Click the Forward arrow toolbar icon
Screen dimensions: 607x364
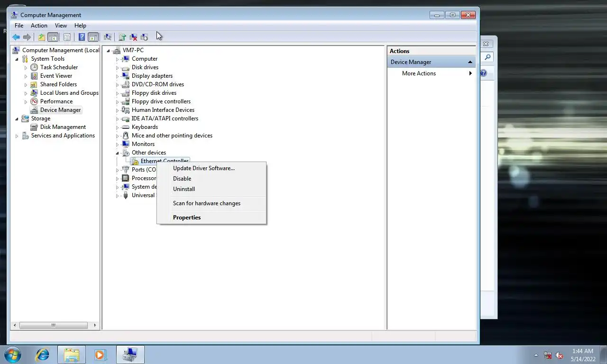(x=27, y=37)
